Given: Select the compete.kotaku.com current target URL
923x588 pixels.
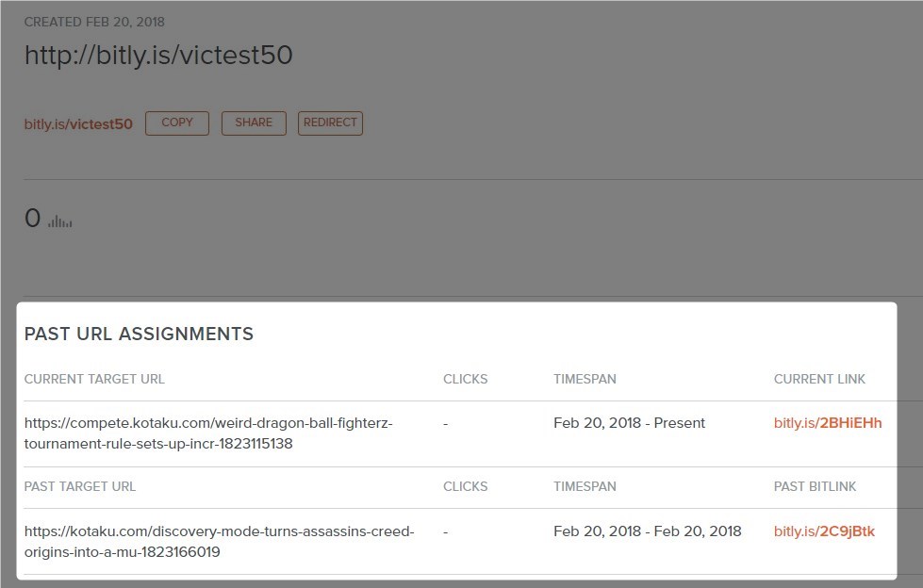Looking at the screenshot, I should (208, 433).
